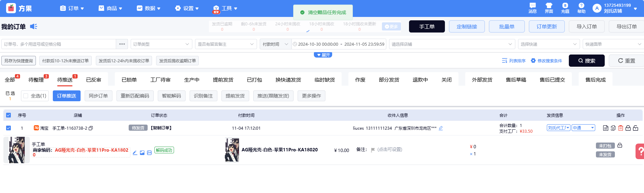Click the ellipsis button beside order number field
The height and width of the screenshot is (193, 644).
122,44
